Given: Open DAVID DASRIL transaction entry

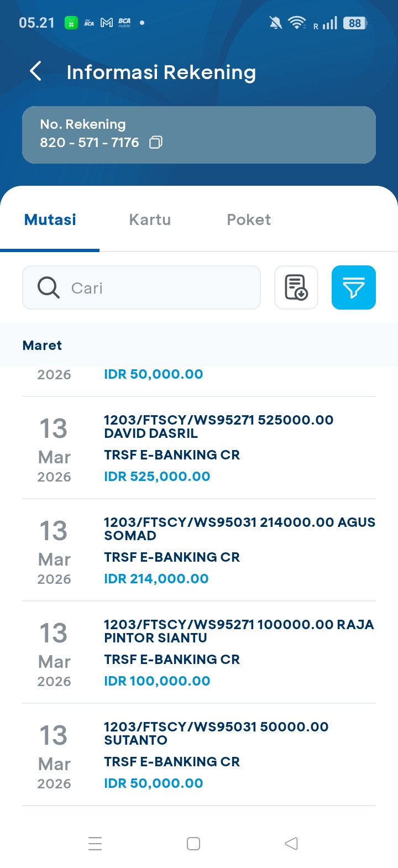Looking at the screenshot, I should (199, 448).
